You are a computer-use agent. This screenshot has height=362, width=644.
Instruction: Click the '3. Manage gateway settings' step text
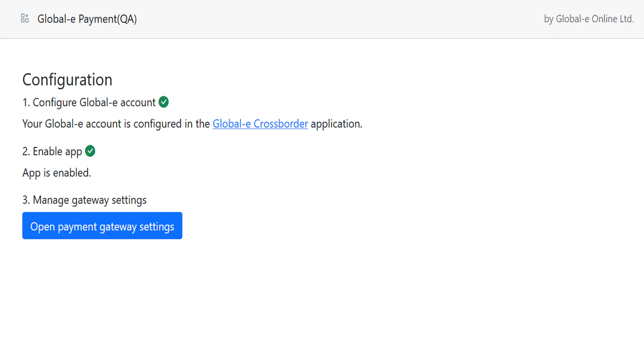85,200
